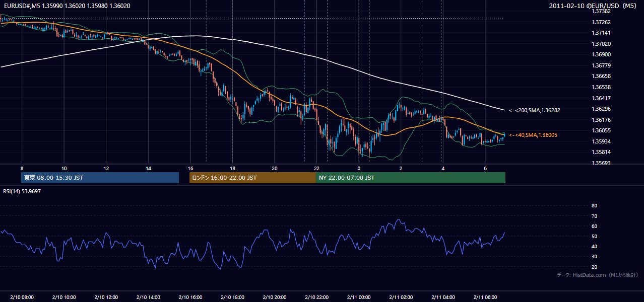Click the 2/10 14:00 time axis label
644x302 pixels.
pyautogui.click(x=148, y=297)
